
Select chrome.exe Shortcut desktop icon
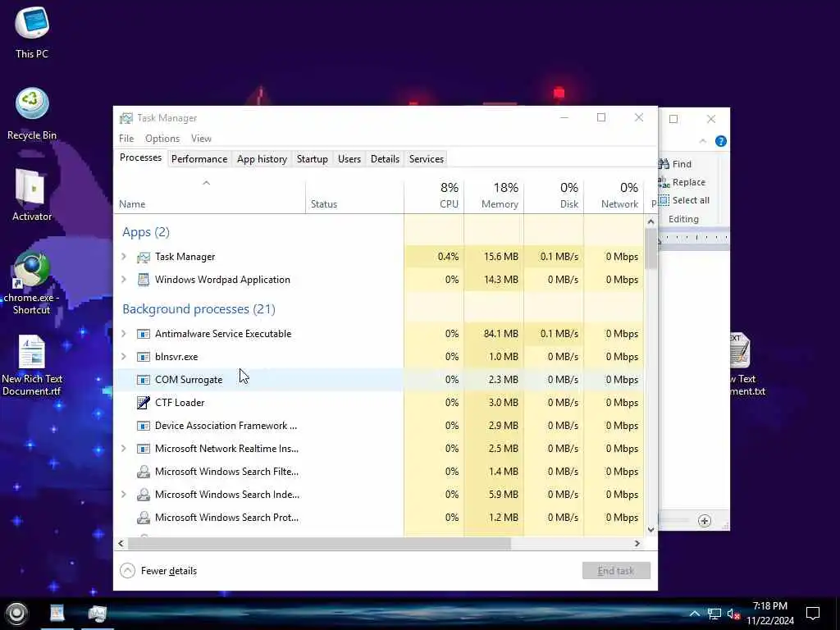coord(32,282)
